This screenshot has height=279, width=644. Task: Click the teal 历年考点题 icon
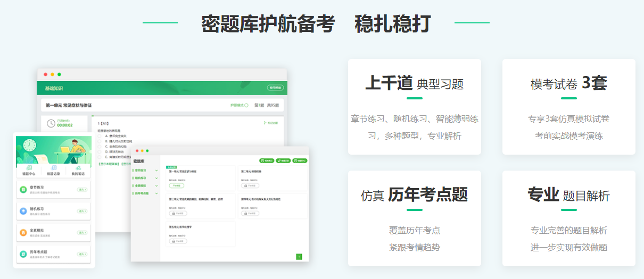tap(23, 254)
